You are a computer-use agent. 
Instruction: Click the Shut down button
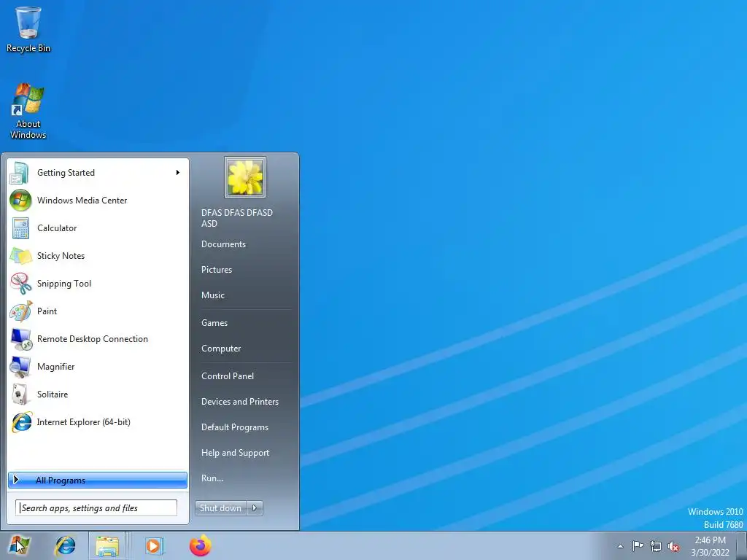point(221,508)
